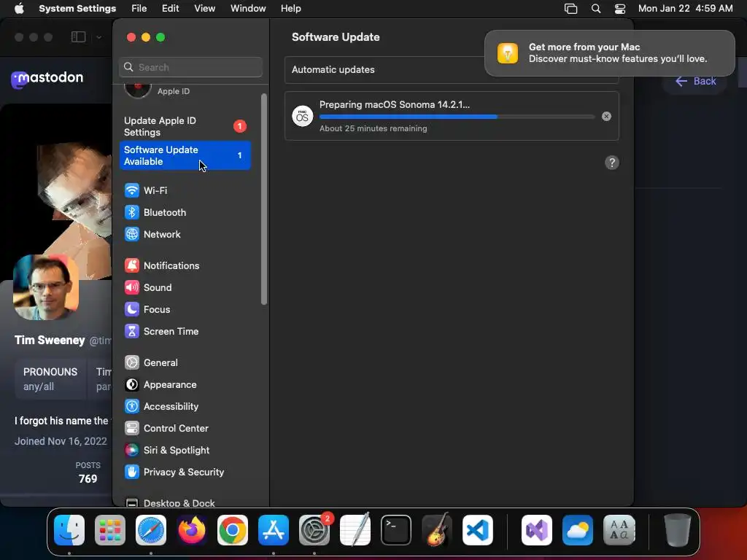Launch Visual Studio Code from Dock

click(x=478, y=530)
